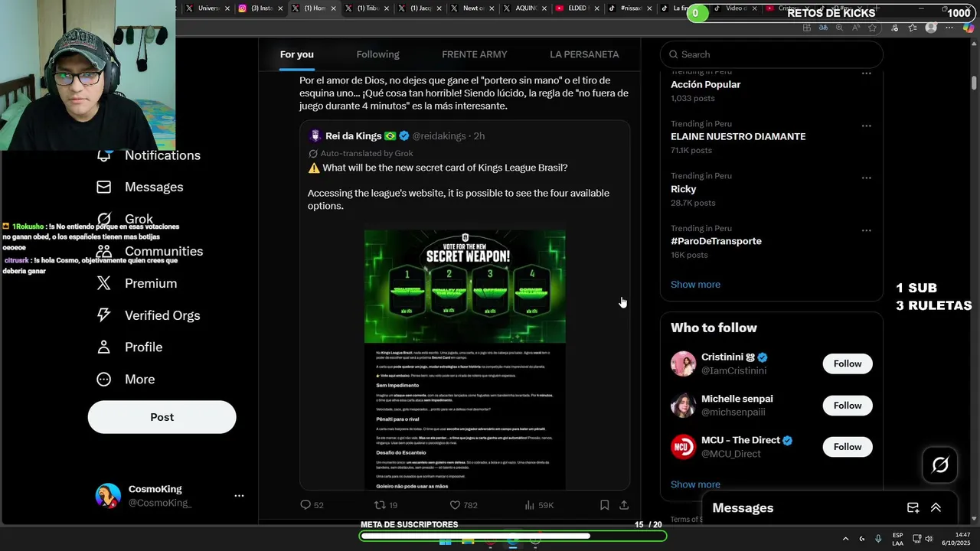Open options for ELAINE NUESTRO DIAMANTE trend
The image size is (980, 551).
pyautogui.click(x=867, y=126)
